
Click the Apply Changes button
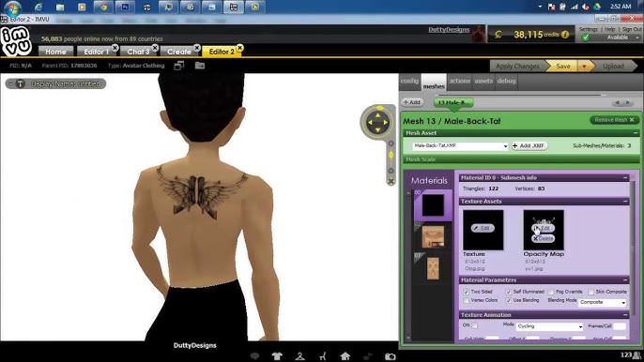pyautogui.click(x=517, y=66)
